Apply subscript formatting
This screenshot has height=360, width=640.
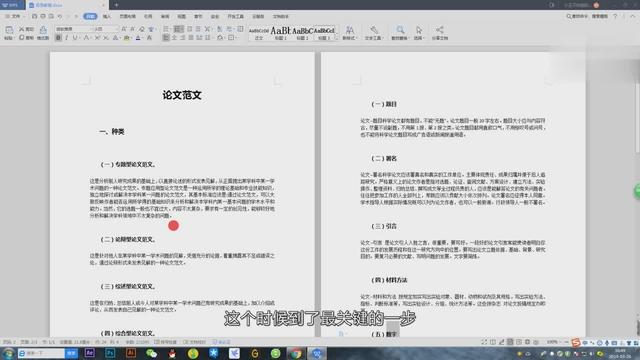click(x=106, y=38)
